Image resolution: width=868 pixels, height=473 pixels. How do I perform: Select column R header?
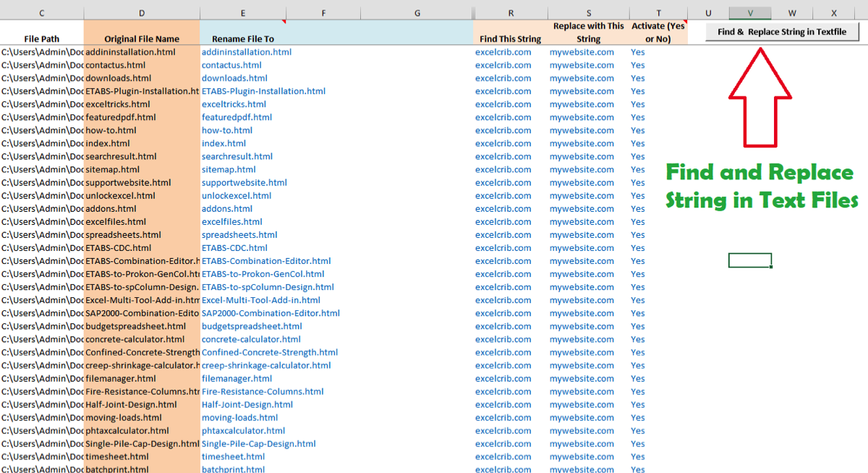tap(511, 13)
